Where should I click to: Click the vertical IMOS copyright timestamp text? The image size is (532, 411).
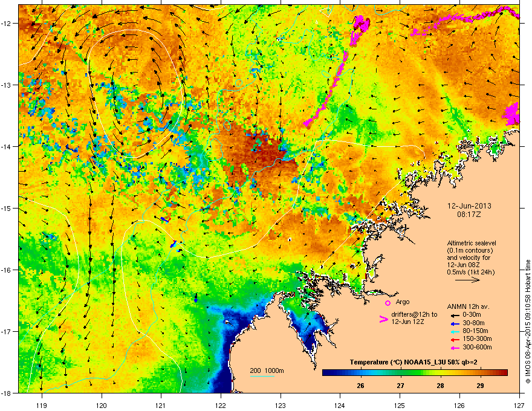tap(528, 322)
